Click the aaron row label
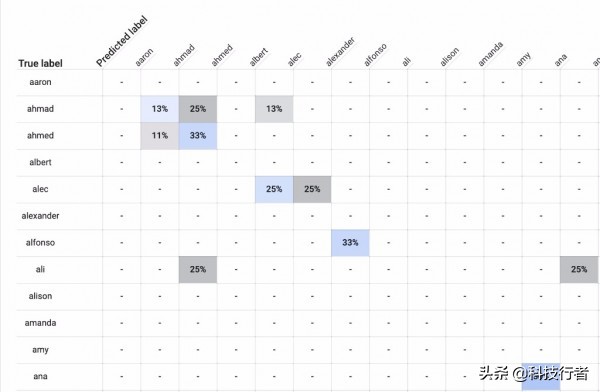This screenshot has width=600, height=392. tap(40, 82)
